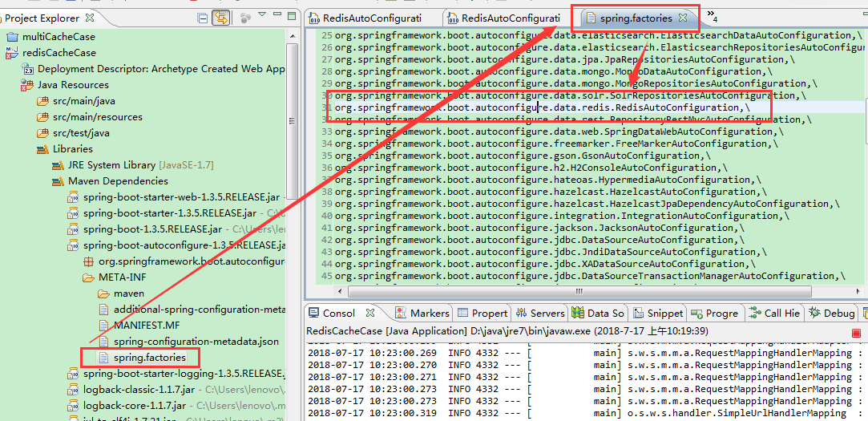Select the maven folder under META-INF
Screen dimensions: 868x421
pyautogui.click(x=129, y=293)
